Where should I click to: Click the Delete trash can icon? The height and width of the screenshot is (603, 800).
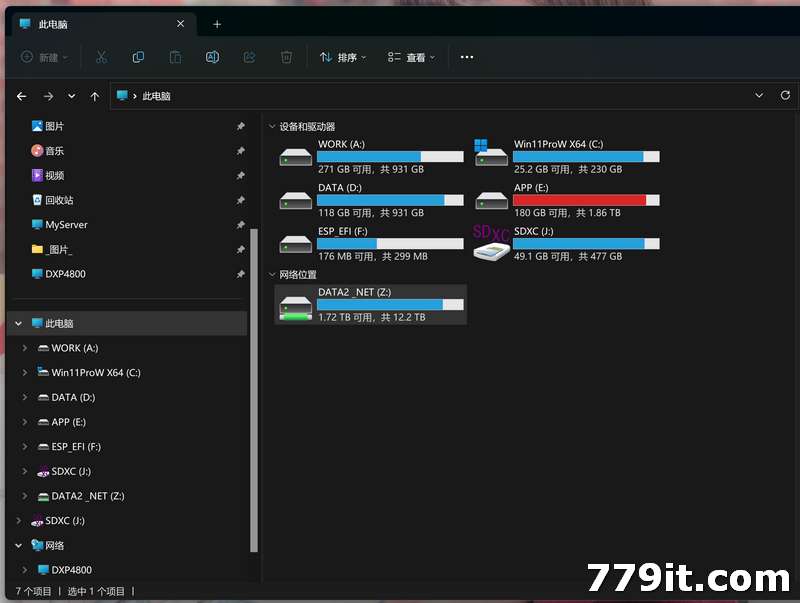(286, 57)
